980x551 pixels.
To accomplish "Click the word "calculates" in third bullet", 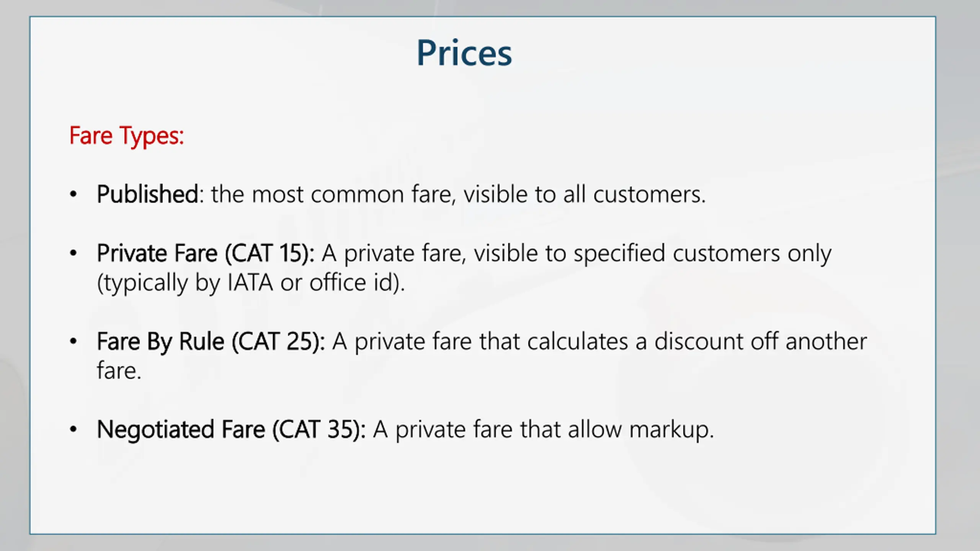I will [578, 341].
